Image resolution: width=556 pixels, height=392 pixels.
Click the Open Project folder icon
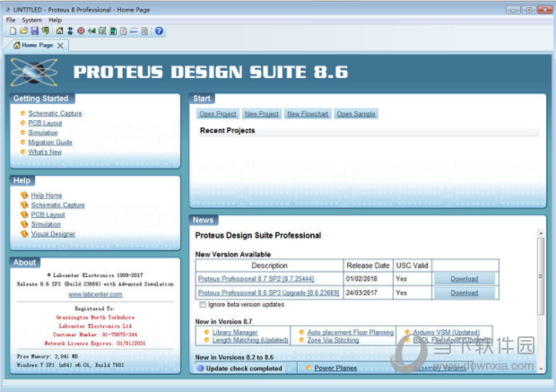23,30
